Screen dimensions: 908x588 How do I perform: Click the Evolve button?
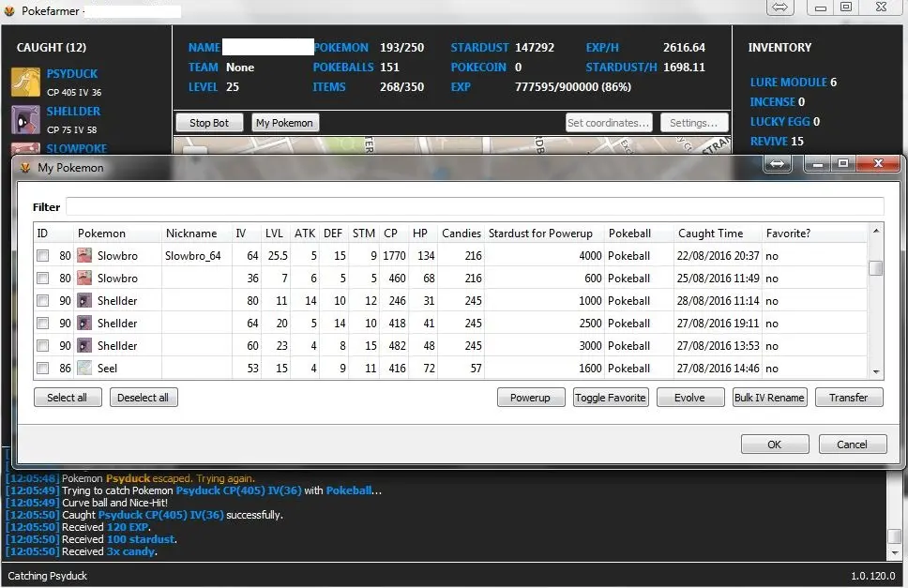tap(689, 398)
